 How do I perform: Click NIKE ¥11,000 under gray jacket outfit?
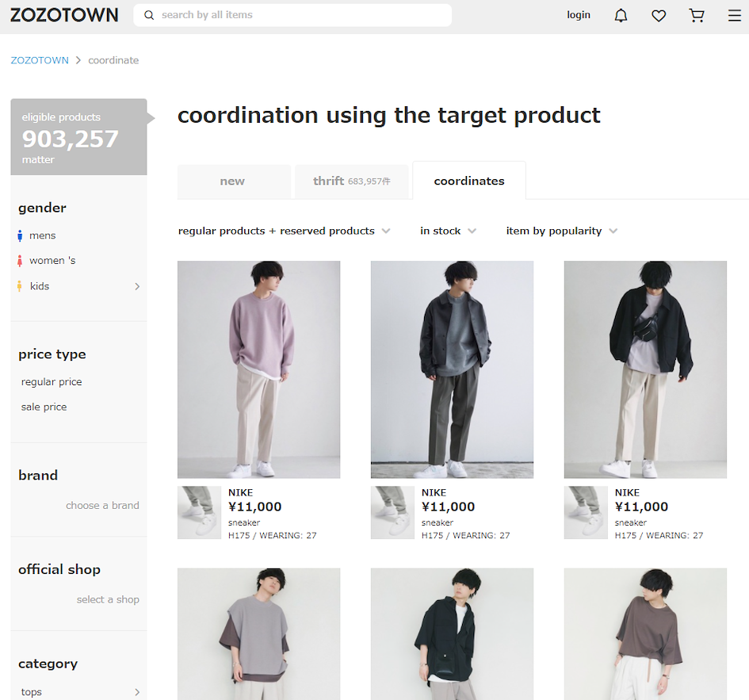click(x=448, y=500)
